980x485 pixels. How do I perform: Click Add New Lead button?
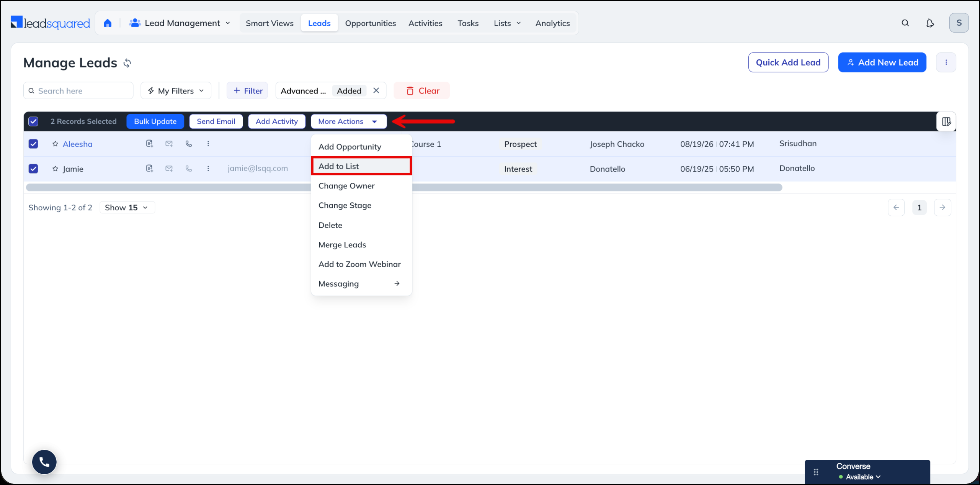pos(882,62)
